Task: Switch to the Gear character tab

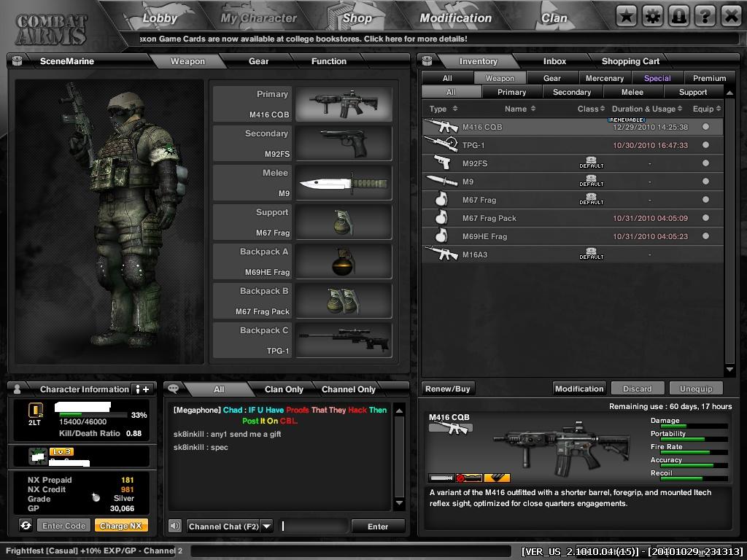Action: click(x=258, y=61)
